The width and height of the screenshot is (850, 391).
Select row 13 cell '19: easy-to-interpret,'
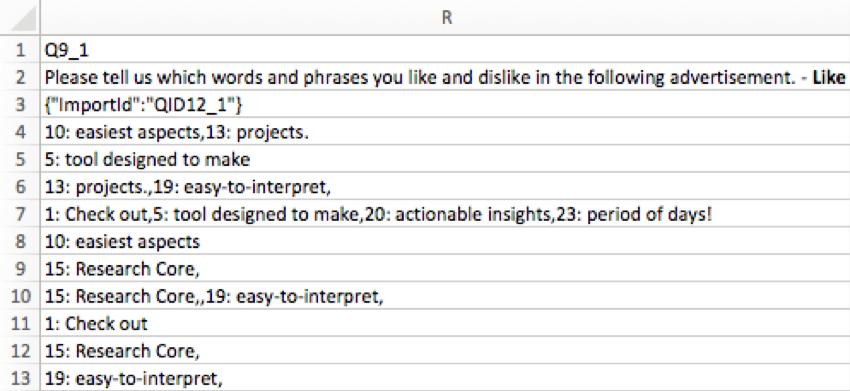pyautogui.click(x=446, y=377)
